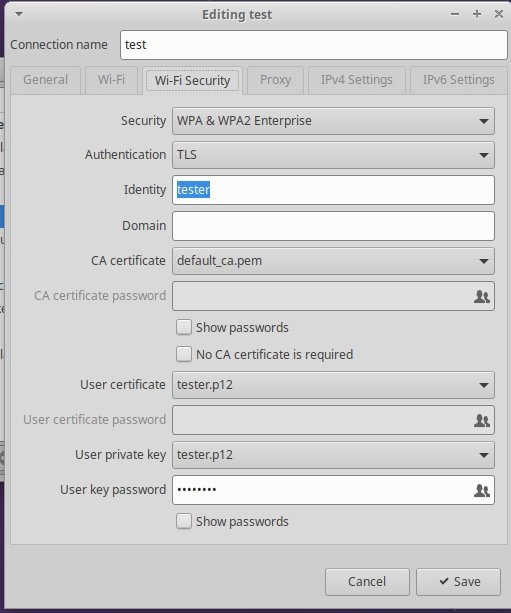Open the window menu arrow in title bar
The image size is (511, 613).
(19, 14)
